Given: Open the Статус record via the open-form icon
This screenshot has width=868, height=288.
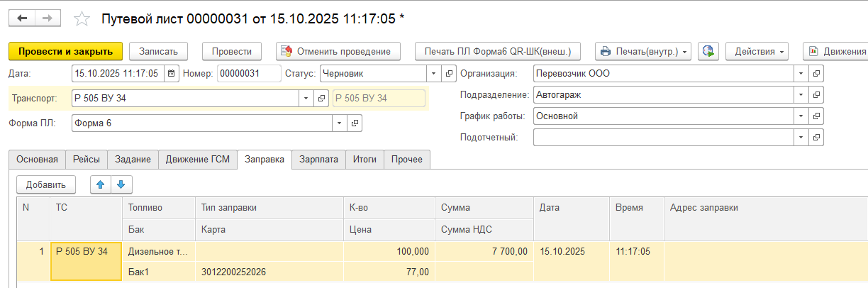Looking at the screenshot, I should pos(449,73).
